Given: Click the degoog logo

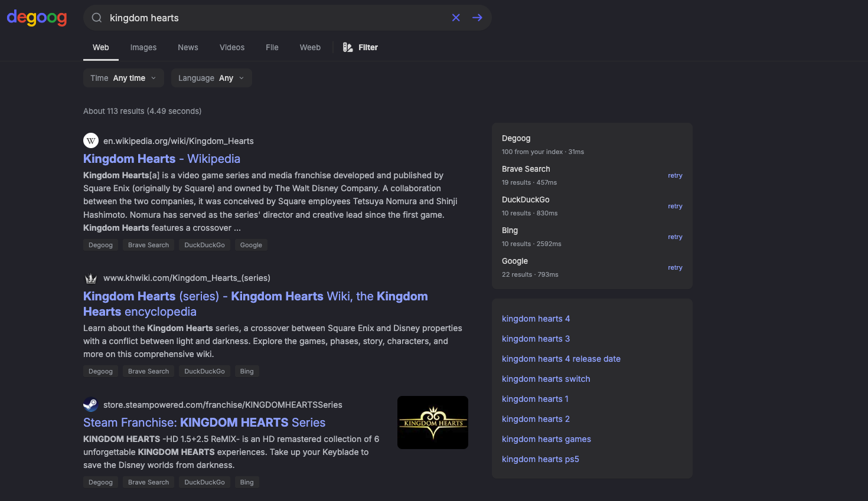Looking at the screenshot, I should tap(37, 18).
